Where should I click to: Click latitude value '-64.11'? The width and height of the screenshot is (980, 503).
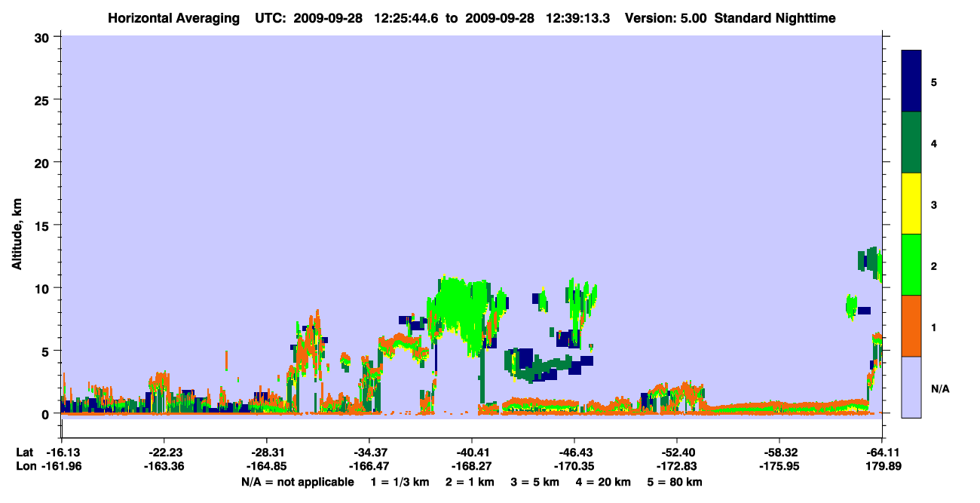coord(882,452)
